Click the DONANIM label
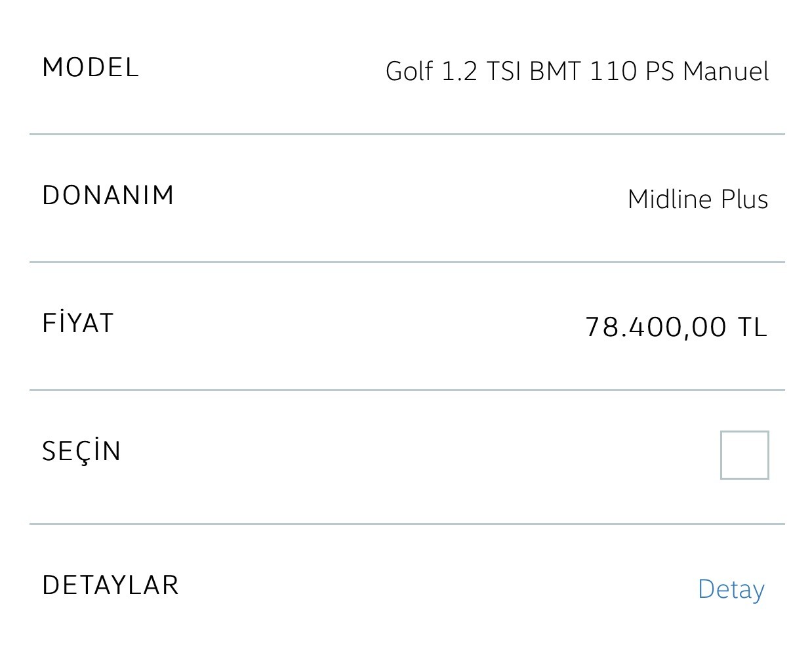The height and width of the screenshot is (653, 812). [108, 195]
